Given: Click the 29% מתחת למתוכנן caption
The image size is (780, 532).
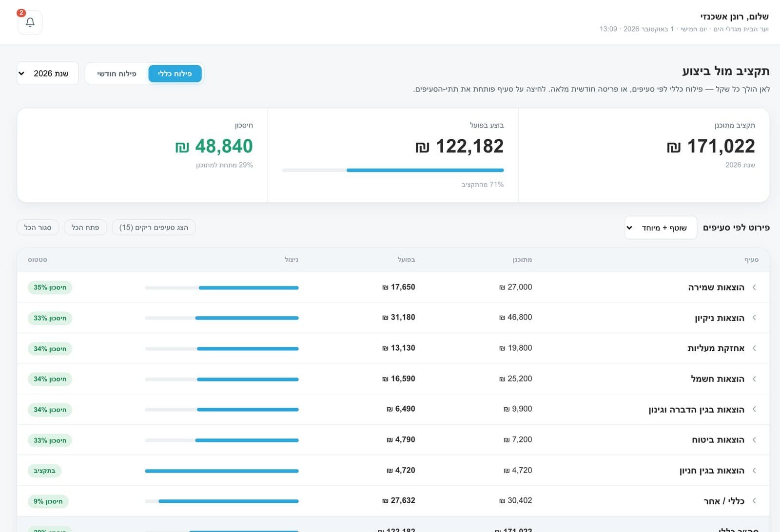Looking at the screenshot, I should 224,165.
